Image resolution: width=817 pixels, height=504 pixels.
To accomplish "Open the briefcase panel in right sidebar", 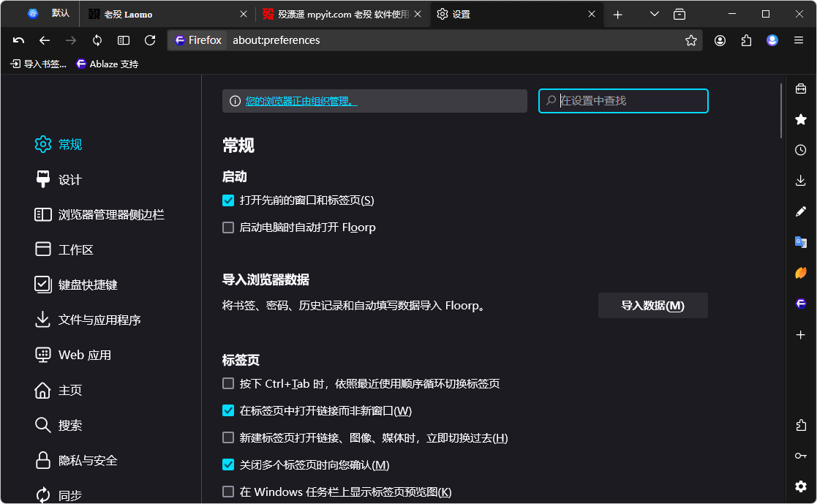I will point(801,89).
